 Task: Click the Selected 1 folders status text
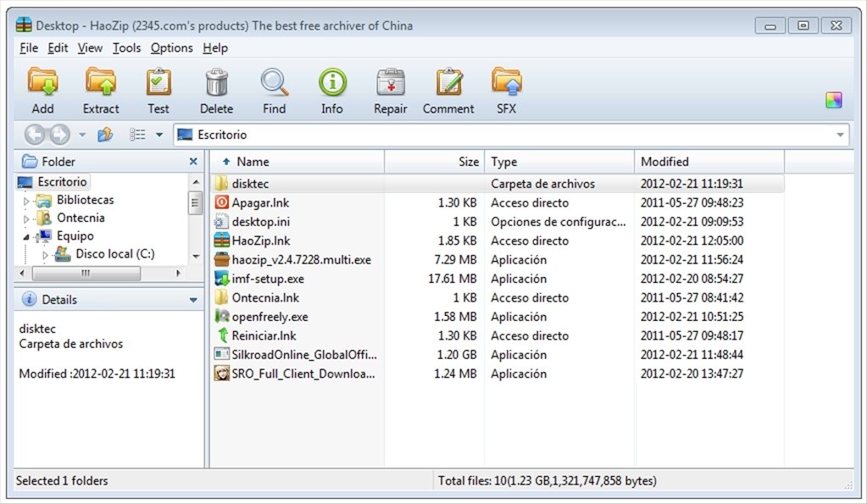pos(62,481)
